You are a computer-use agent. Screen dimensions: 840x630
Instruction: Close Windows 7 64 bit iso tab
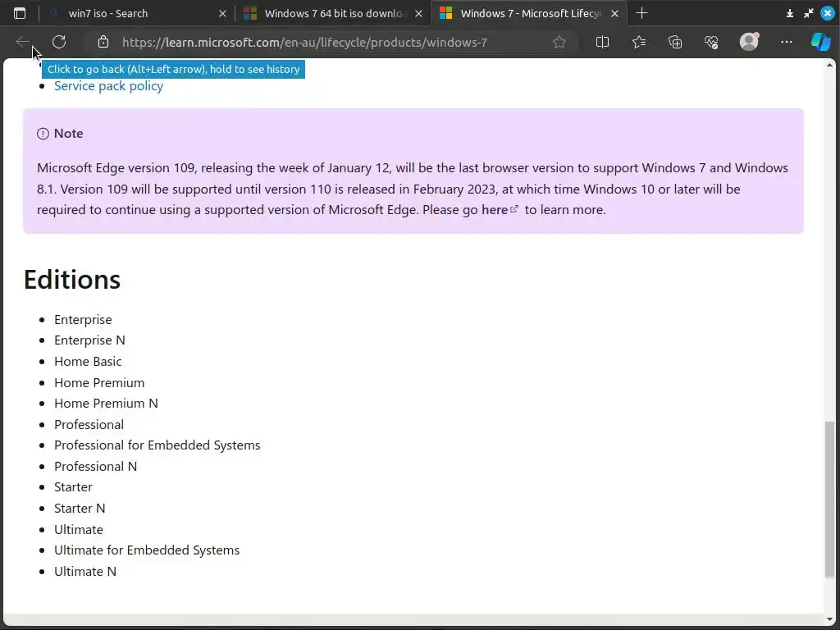419,13
